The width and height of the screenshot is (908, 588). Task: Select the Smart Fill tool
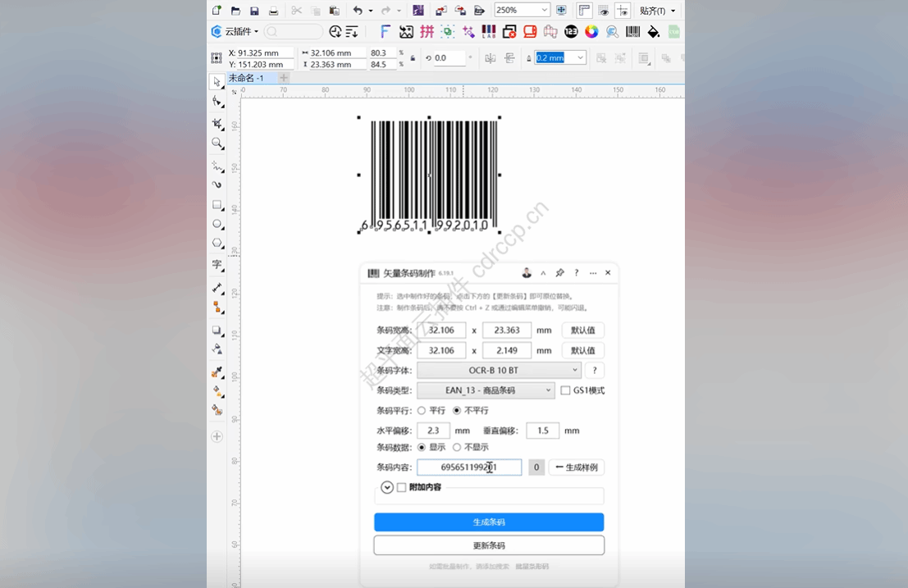217,410
